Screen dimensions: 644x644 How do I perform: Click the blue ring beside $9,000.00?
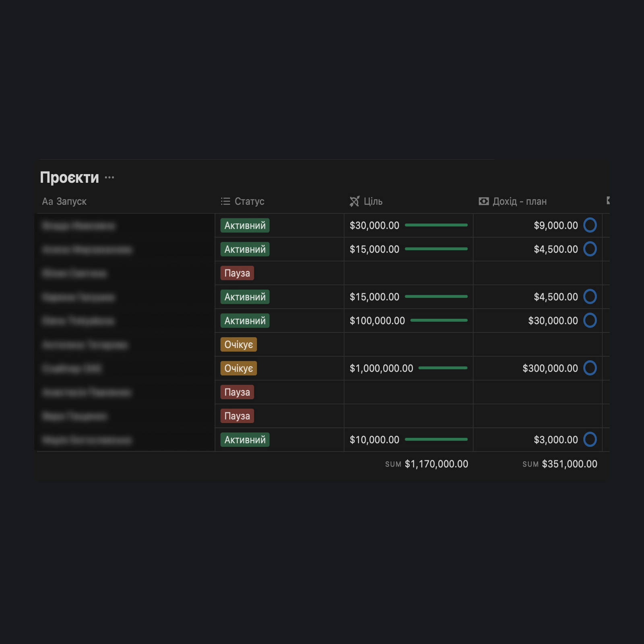click(x=590, y=225)
